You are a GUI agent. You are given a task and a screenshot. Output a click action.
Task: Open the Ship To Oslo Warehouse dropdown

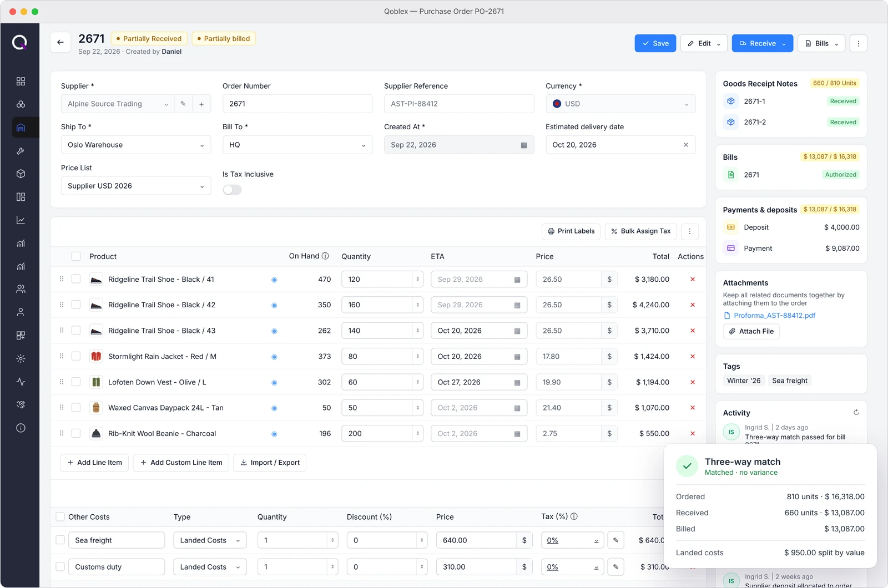(x=136, y=145)
